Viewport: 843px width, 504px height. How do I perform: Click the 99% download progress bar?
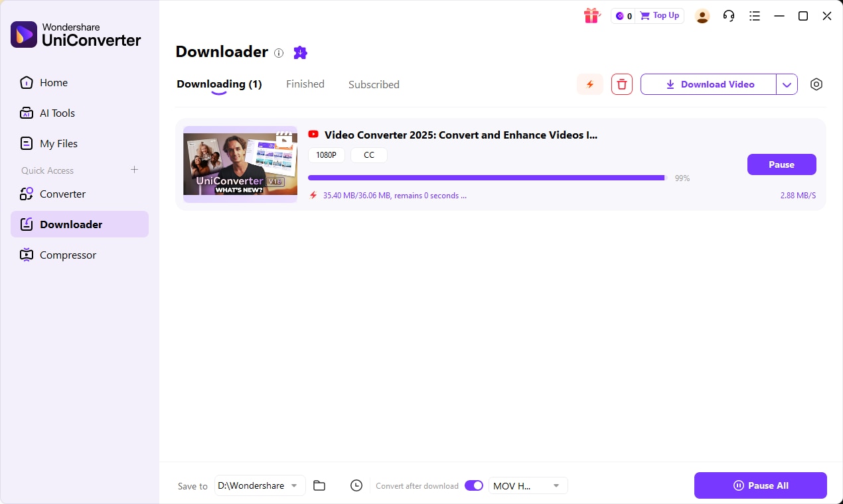point(484,178)
